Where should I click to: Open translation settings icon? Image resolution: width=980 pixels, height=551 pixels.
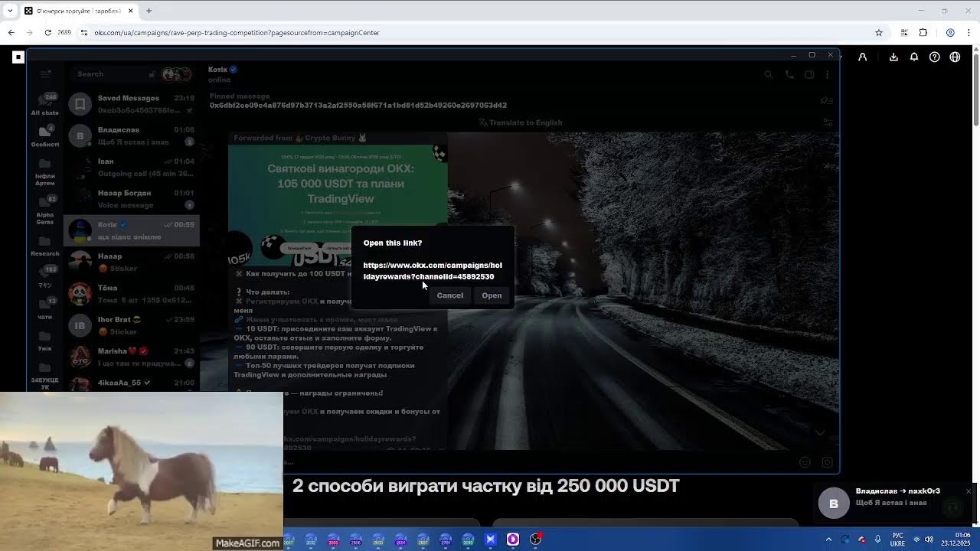(x=827, y=122)
